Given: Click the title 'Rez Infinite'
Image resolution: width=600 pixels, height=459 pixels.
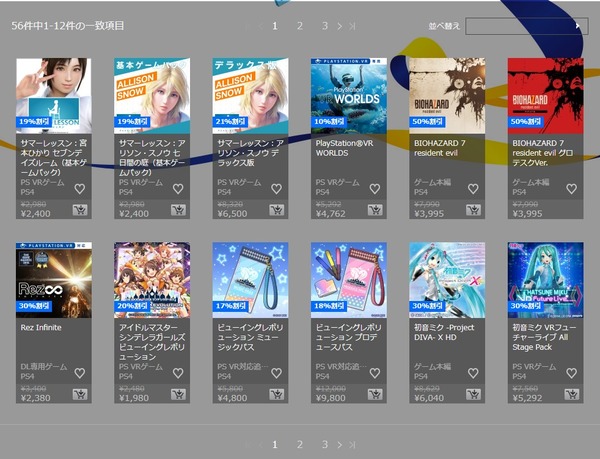Looking at the screenshot, I should 41,328.
